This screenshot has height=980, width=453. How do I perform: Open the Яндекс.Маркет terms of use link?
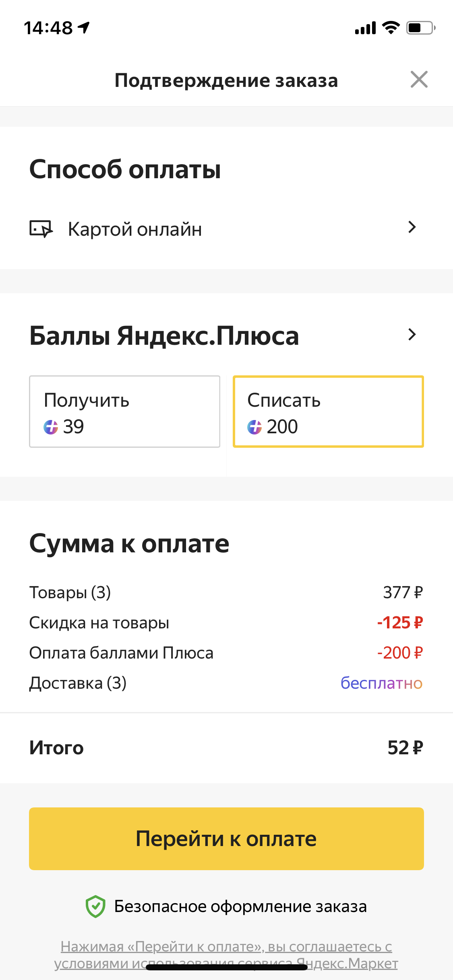[x=226, y=955]
